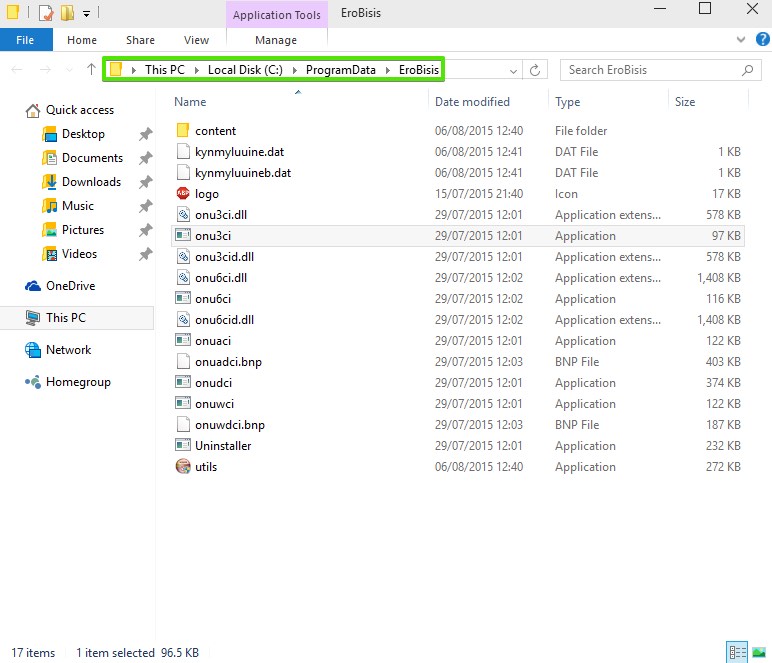
Task: Select the Uninstaller application file
Action: 223,446
